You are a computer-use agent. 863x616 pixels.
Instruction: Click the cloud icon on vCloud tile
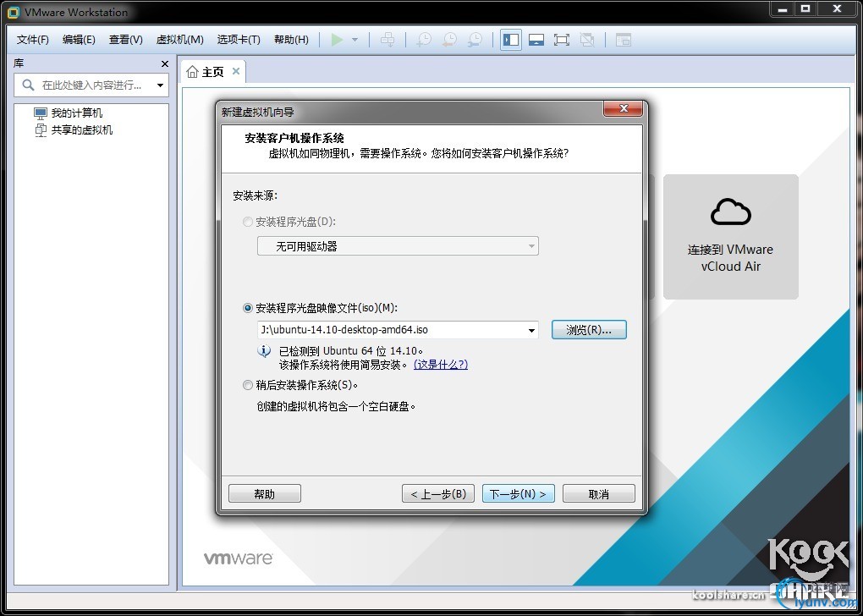(731, 212)
